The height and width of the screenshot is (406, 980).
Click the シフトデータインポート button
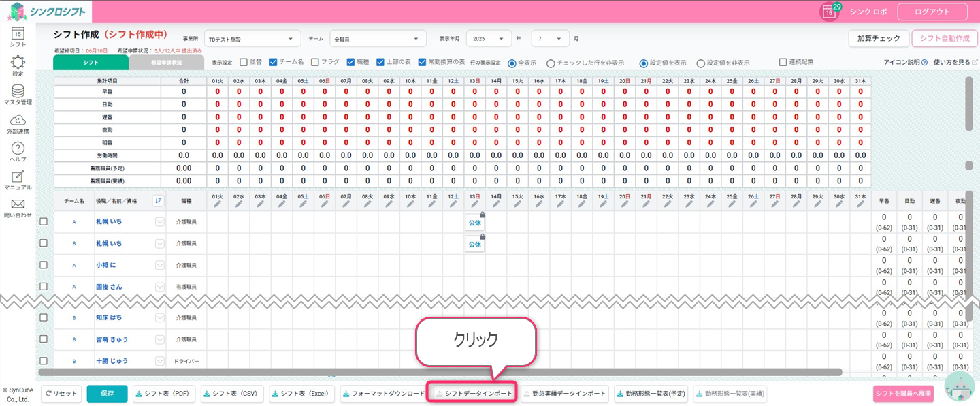[473, 394]
